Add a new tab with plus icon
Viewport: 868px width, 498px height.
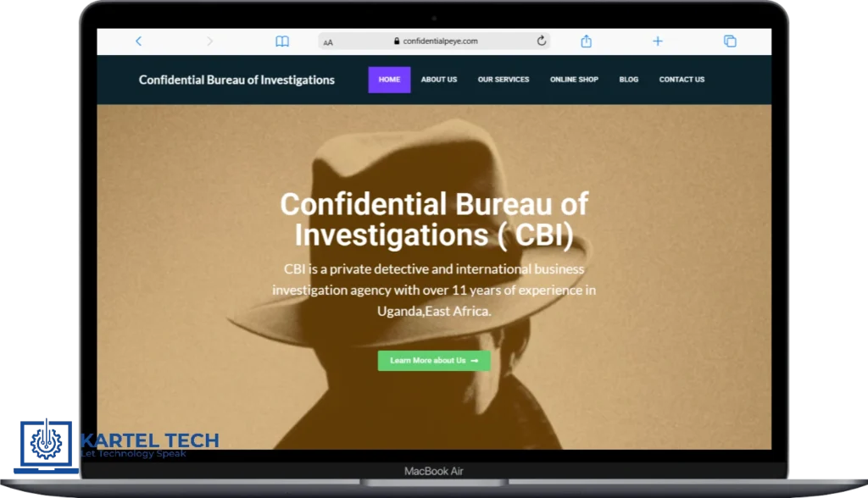pos(657,41)
